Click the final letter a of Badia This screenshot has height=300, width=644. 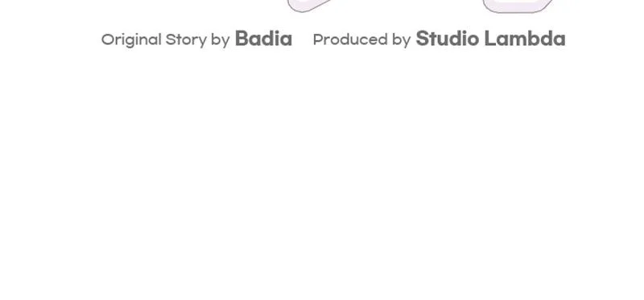pos(287,41)
